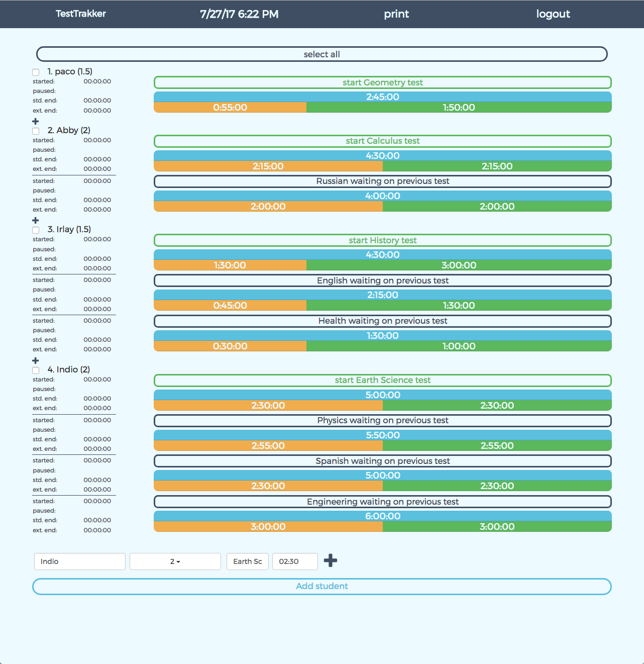The width and height of the screenshot is (644, 664).
Task: Click the student name field containing Indio
Action: (79, 561)
